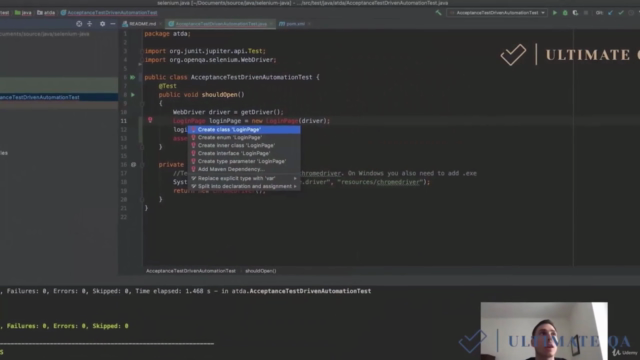Expand submenu arrow for Replace explicit type
Image resolution: width=640 pixels, height=360 pixels.
[295, 178]
